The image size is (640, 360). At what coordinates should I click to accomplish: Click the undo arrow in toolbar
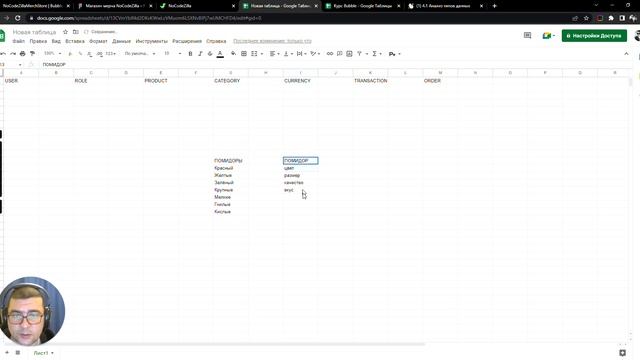click(3, 53)
